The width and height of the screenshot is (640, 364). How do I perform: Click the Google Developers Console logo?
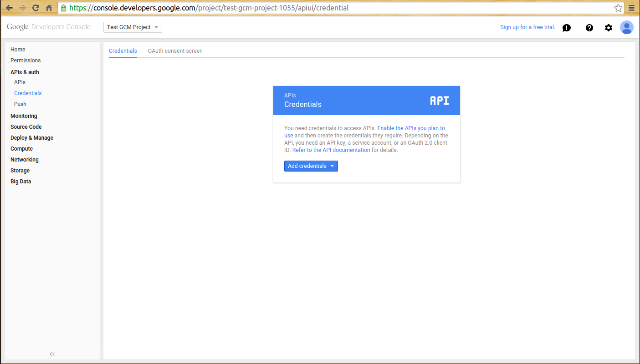tap(49, 27)
